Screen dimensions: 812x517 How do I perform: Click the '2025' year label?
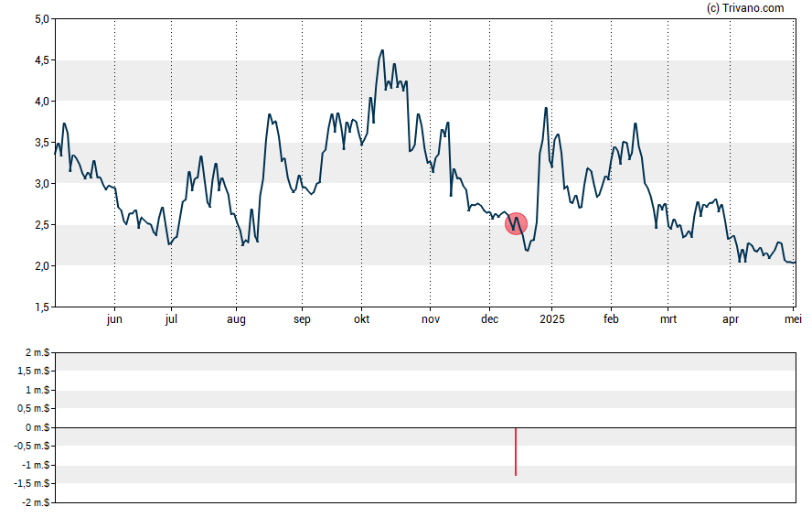[552, 319]
